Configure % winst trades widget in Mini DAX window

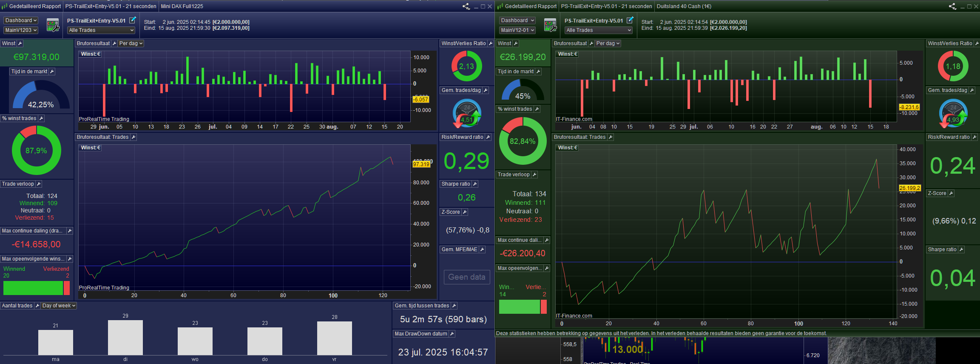(41, 118)
